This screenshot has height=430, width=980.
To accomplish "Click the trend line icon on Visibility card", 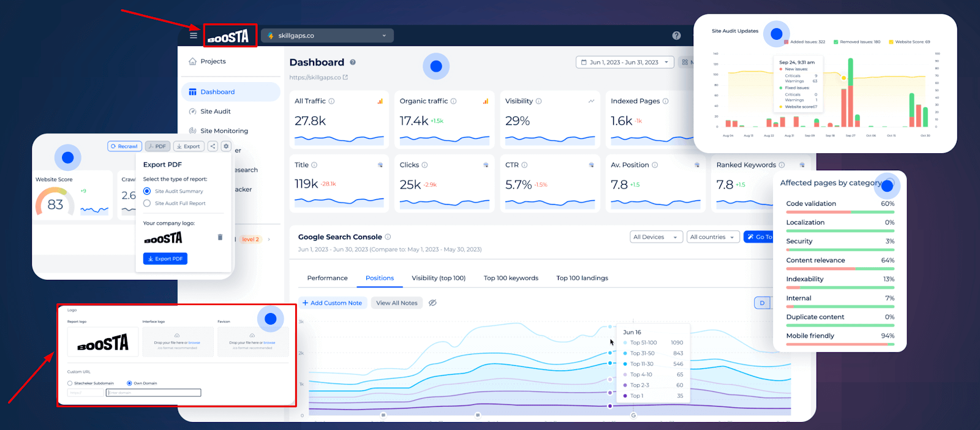I will [x=591, y=101].
